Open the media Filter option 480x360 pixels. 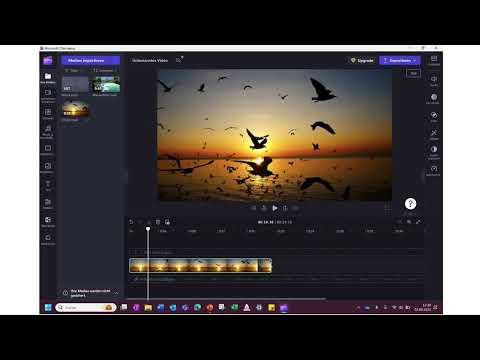(72, 71)
